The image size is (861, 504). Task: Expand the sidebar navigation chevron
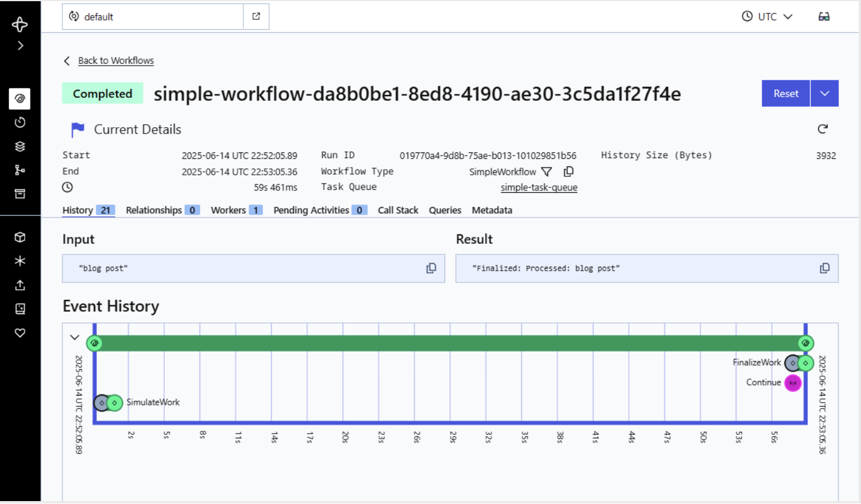click(x=21, y=46)
